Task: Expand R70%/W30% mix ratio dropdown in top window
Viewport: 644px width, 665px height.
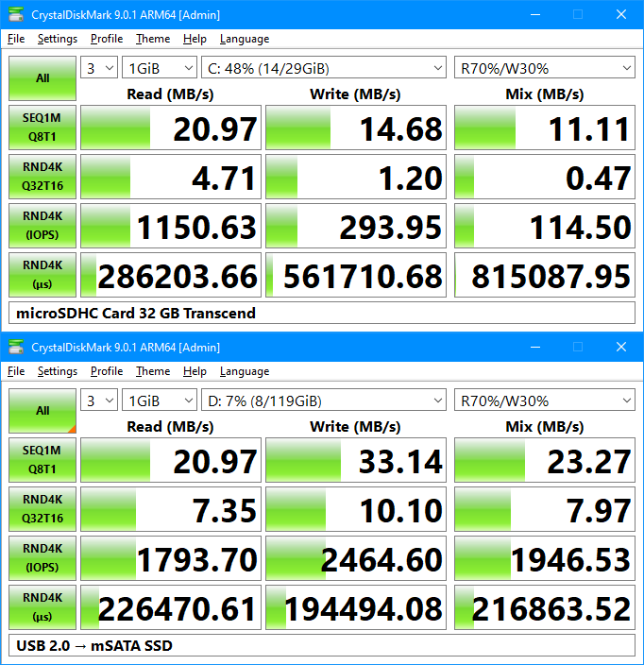Action: point(544,68)
